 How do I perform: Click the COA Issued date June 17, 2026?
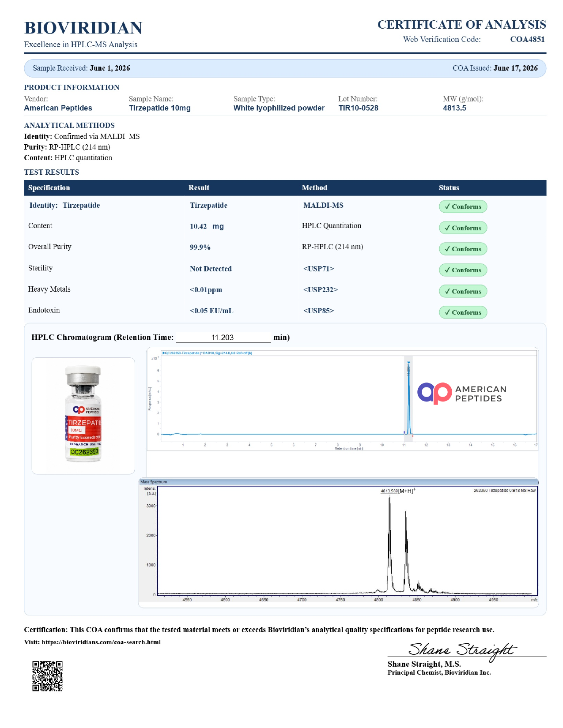(515, 68)
